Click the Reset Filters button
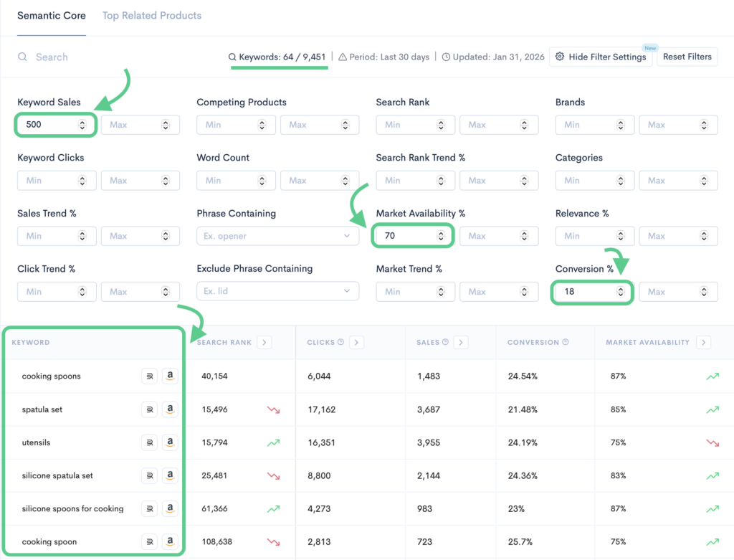 point(687,57)
